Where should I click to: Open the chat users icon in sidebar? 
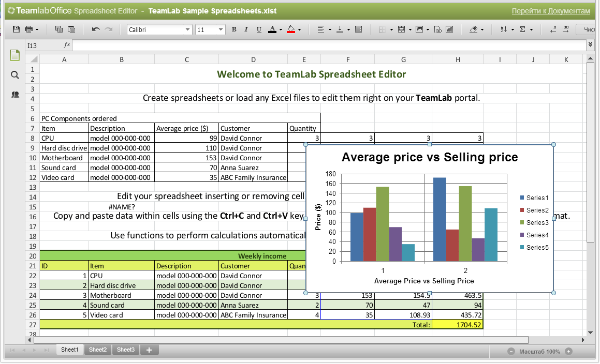click(x=15, y=95)
